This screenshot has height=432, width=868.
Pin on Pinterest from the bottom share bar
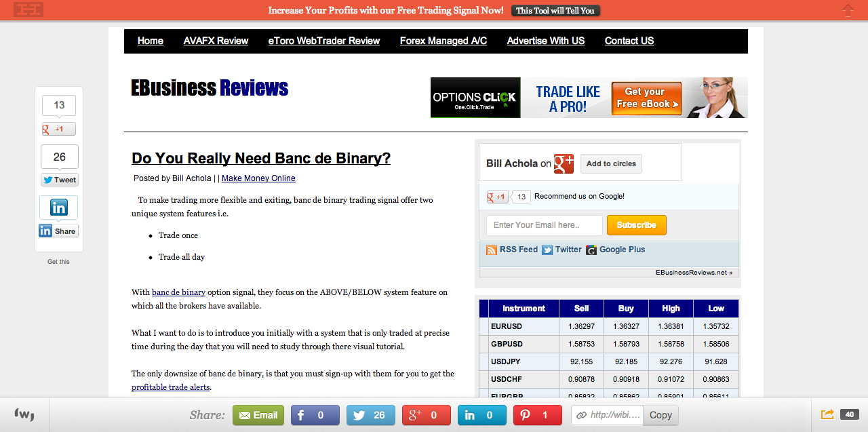click(538, 415)
